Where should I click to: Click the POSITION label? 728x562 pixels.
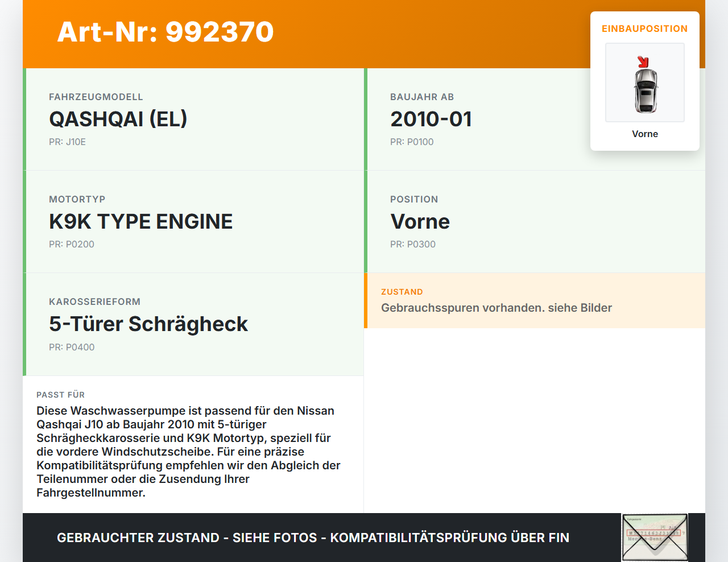[414, 199]
